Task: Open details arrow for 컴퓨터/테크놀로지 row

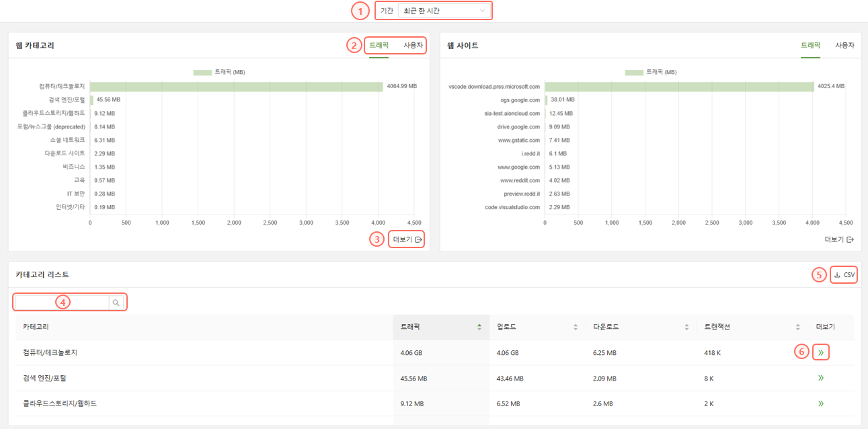Action: coord(821,352)
